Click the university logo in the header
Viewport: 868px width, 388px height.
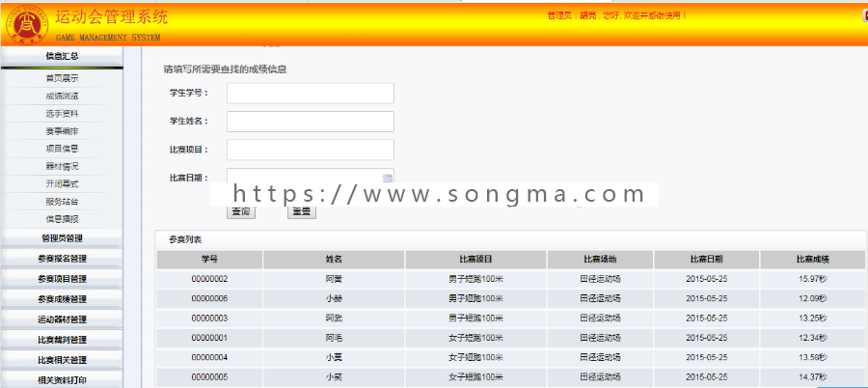coord(27,24)
